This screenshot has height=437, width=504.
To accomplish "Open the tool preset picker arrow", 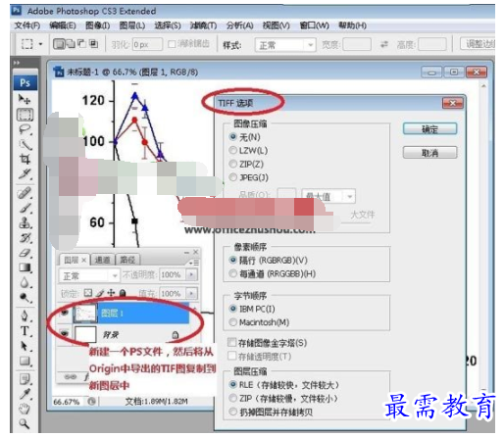I will coord(41,44).
